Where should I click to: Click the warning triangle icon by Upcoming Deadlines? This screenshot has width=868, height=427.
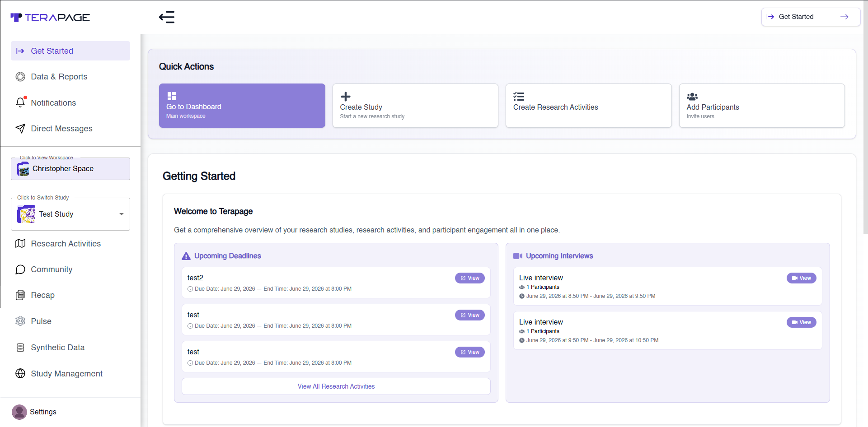186,256
